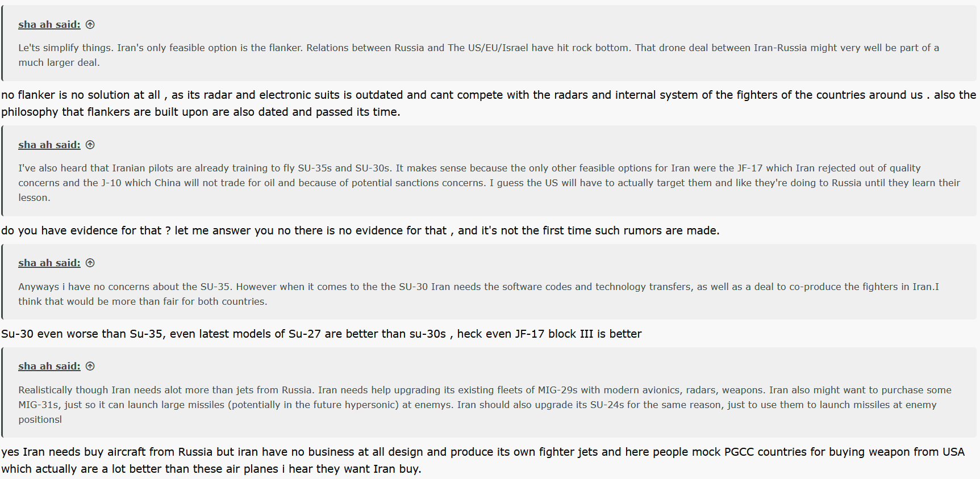Click quoted text 'Anyways i have no concerns'
The height and width of the screenshot is (479, 980).
coord(478,294)
